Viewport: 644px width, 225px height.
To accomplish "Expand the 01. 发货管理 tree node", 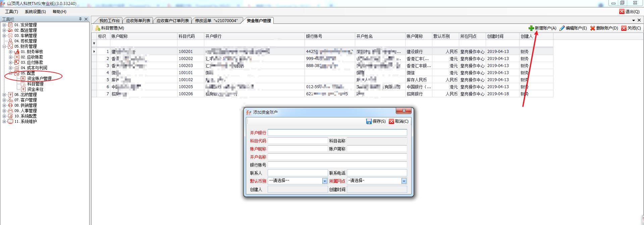I will coord(4,25).
